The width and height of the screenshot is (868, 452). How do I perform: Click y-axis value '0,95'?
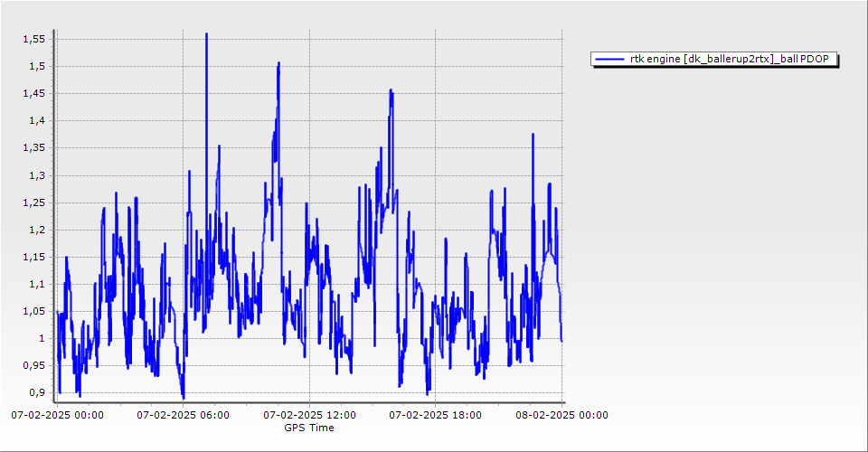coord(33,366)
